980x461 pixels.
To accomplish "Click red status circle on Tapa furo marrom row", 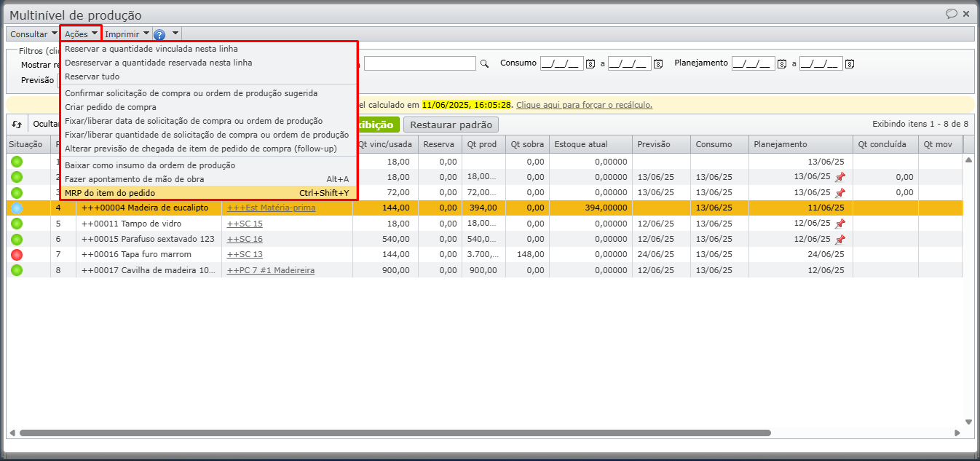I will [x=17, y=255].
